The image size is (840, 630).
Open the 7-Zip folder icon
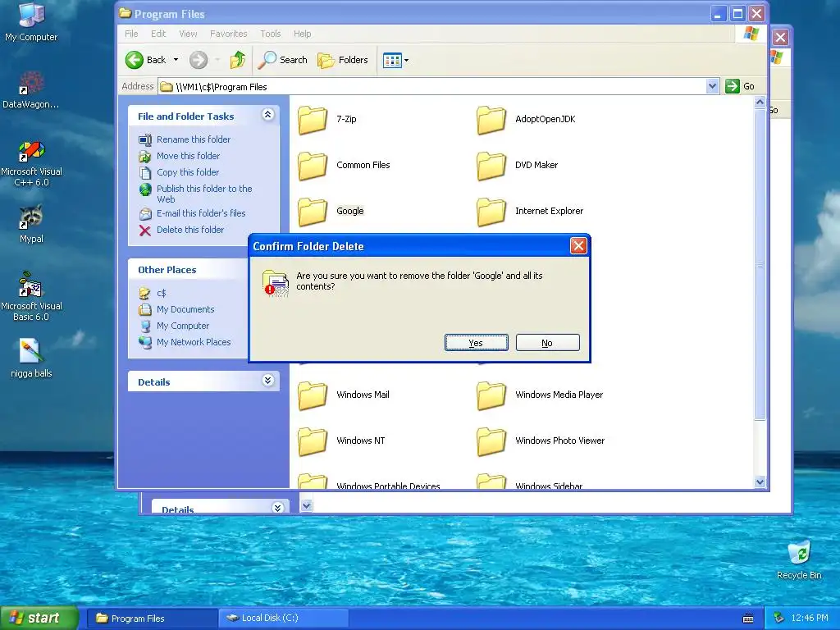(313, 120)
